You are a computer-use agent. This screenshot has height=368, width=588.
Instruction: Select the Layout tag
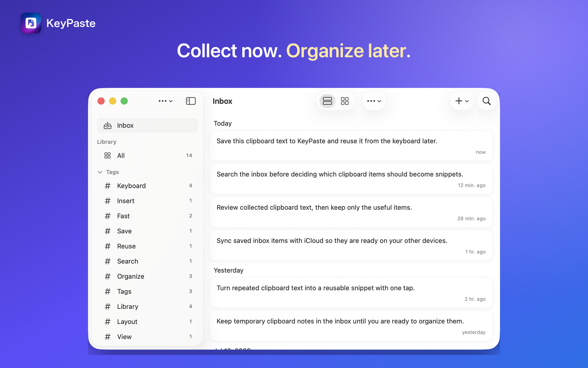[147, 322]
